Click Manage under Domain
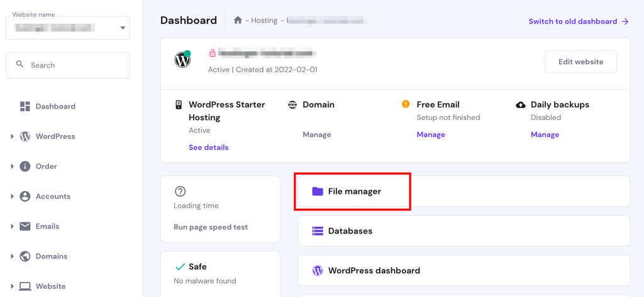 point(317,134)
